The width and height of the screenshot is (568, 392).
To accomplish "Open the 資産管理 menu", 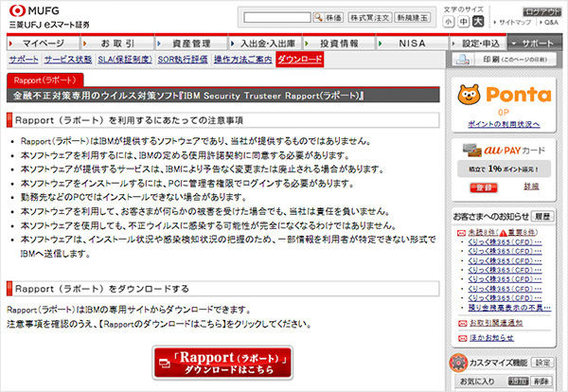I will click(x=191, y=44).
